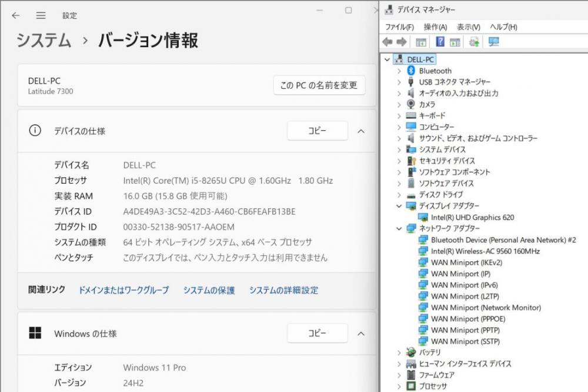588x392 pixels.
Task: Click the blue Help toolbar icon in Device Manager
Action: (x=440, y=42)
